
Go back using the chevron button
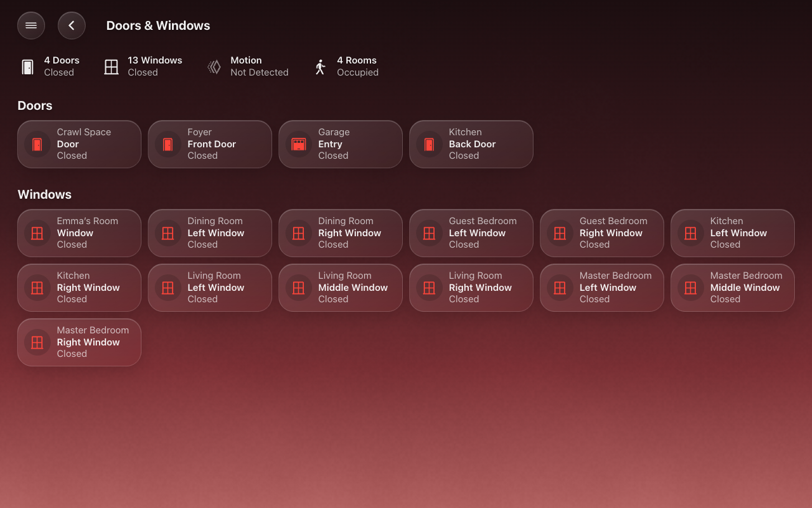pyautogui.click(x=72, y=25)
